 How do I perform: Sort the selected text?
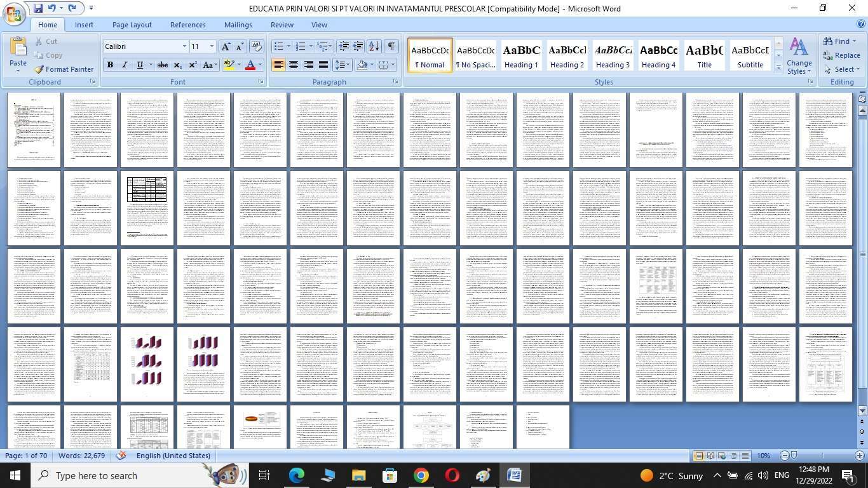click(x=374, y=46)
